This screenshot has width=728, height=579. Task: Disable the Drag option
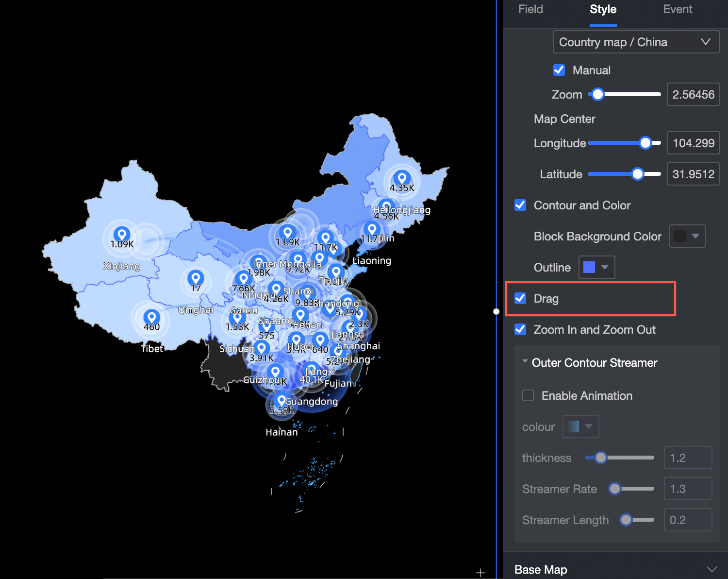(520, 299)
